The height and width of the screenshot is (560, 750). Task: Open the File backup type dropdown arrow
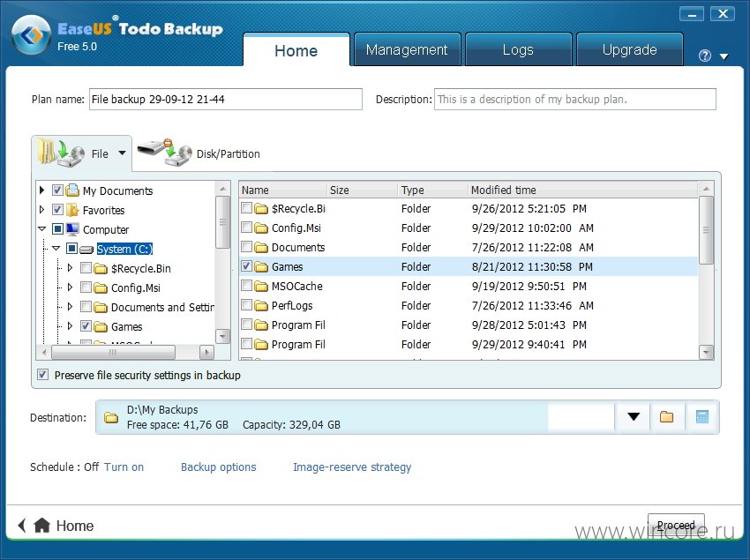122,153
